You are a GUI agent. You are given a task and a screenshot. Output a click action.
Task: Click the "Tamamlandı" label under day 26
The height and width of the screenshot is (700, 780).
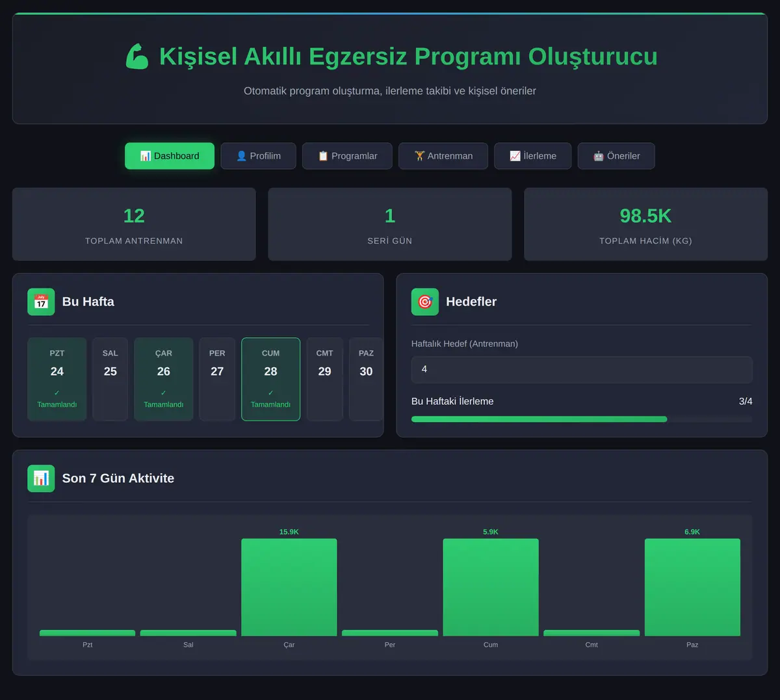pos(164,404)
